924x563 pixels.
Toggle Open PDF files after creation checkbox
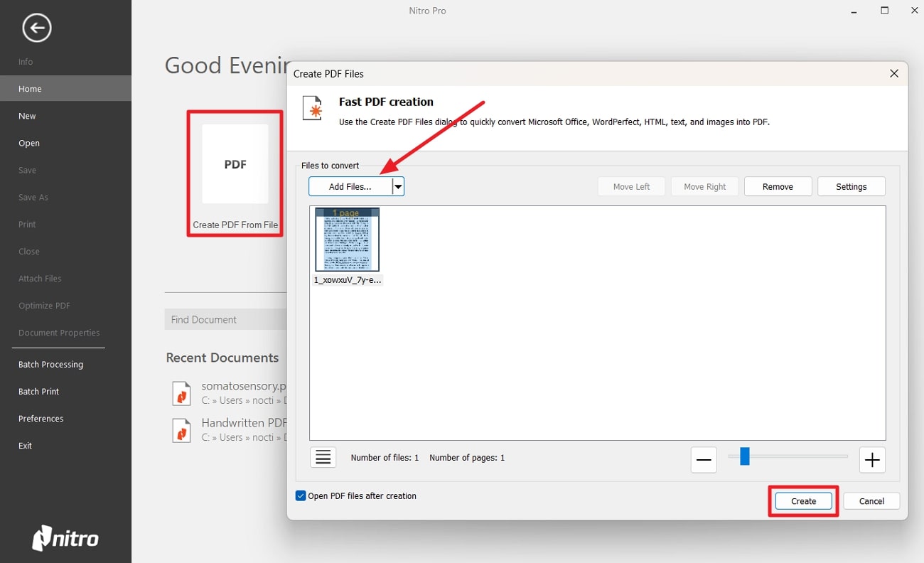coord(301,495)
